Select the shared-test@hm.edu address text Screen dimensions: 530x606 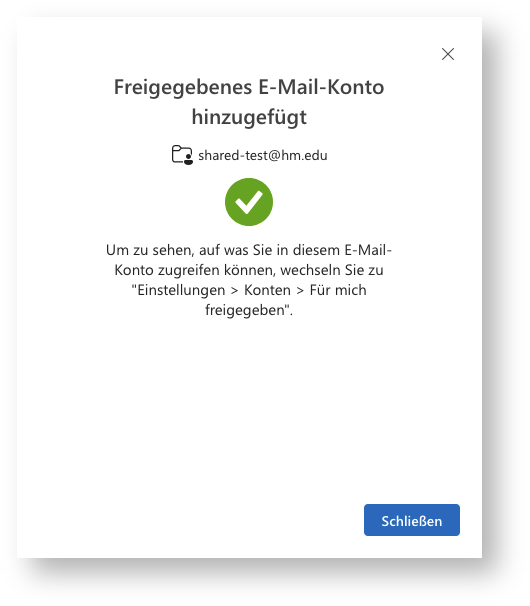263,155
